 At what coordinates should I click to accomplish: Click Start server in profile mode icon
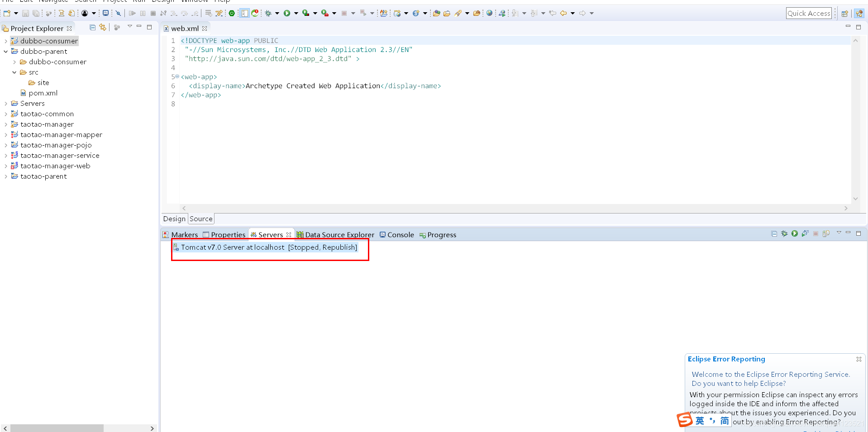[x=805, y=233]
